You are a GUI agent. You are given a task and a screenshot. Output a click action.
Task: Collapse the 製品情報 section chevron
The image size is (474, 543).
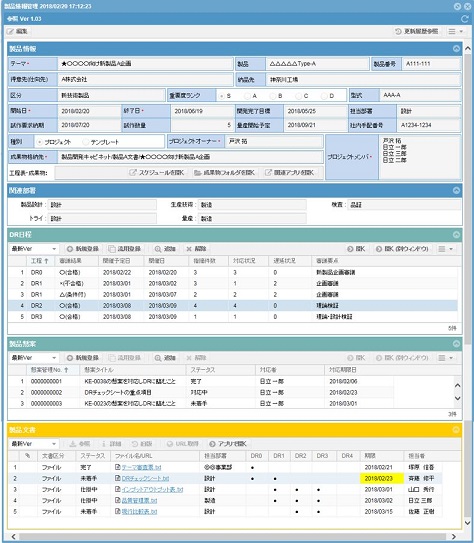(x=456, y=49)
